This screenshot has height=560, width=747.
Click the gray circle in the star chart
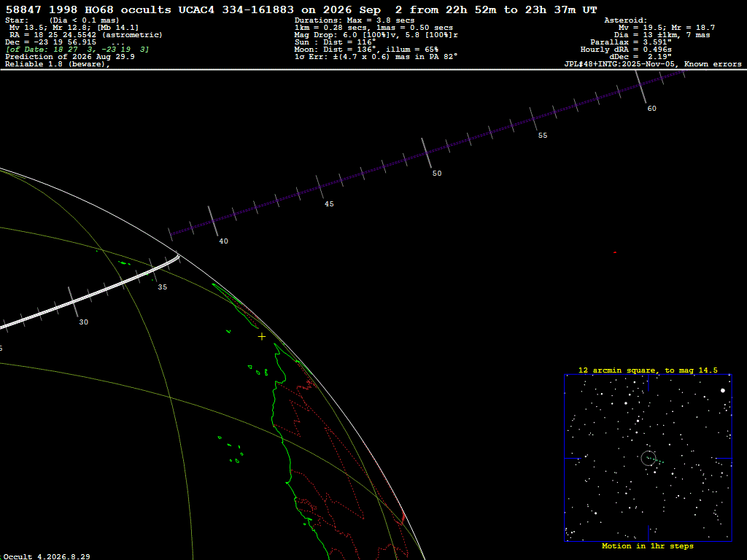click(x=649, y=458)
